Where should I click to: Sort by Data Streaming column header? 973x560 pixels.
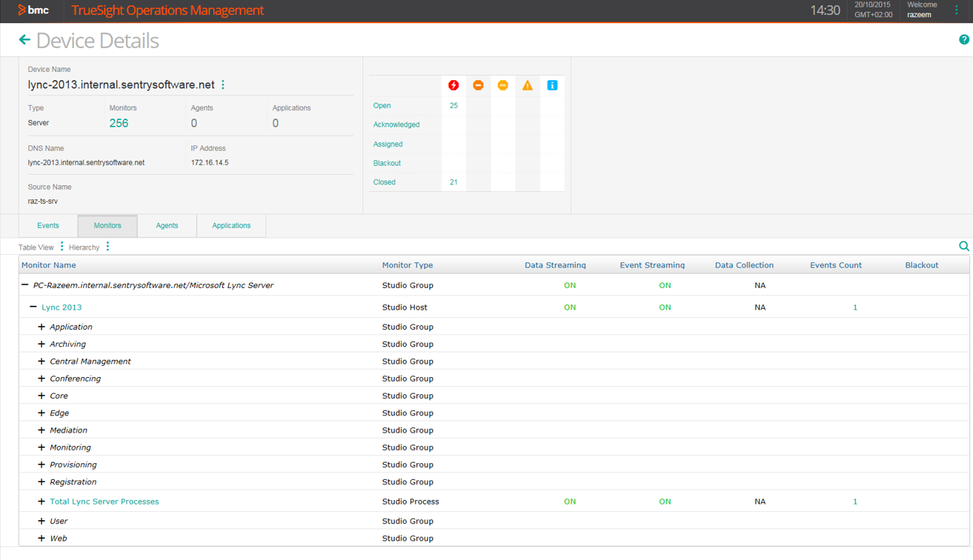(555, 265)
